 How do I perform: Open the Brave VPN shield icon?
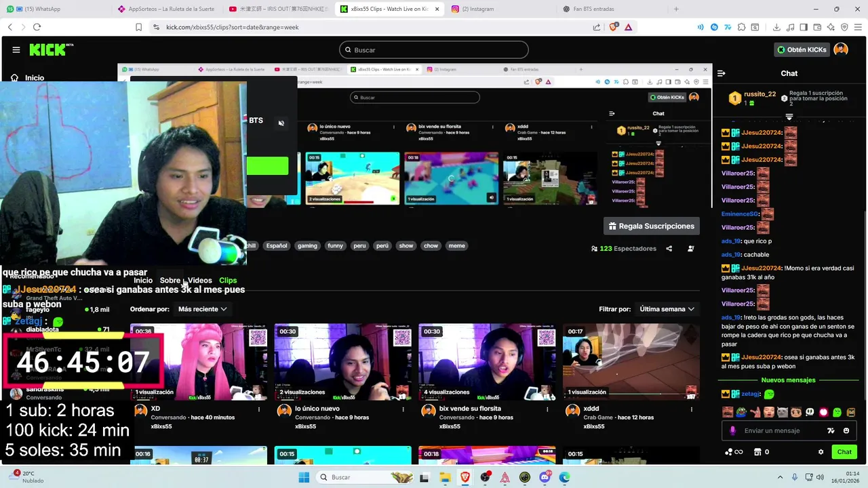click(844, 27)
